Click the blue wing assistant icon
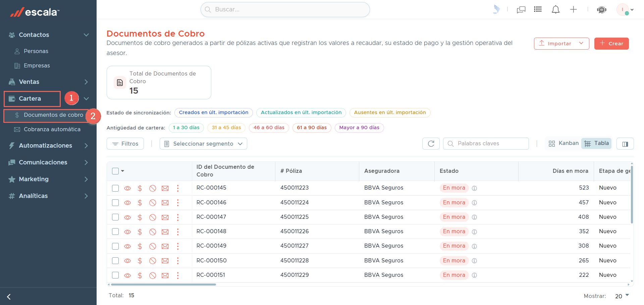 pos(496,9)
